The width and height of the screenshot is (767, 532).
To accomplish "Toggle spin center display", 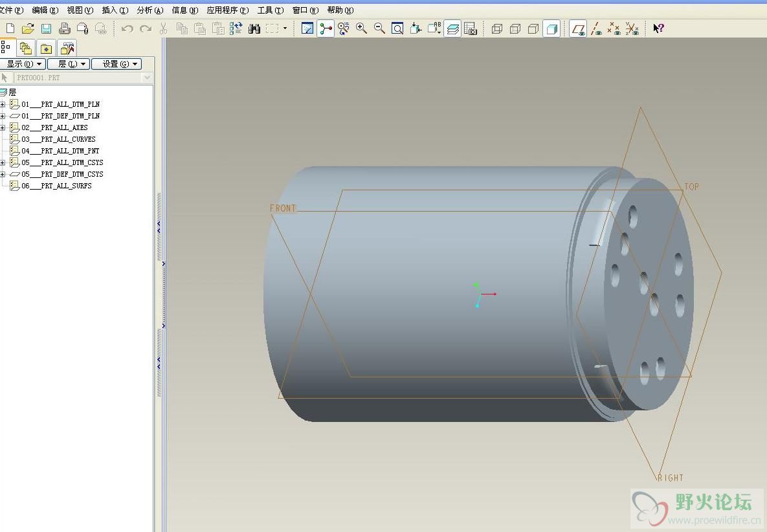I will 326,29.
